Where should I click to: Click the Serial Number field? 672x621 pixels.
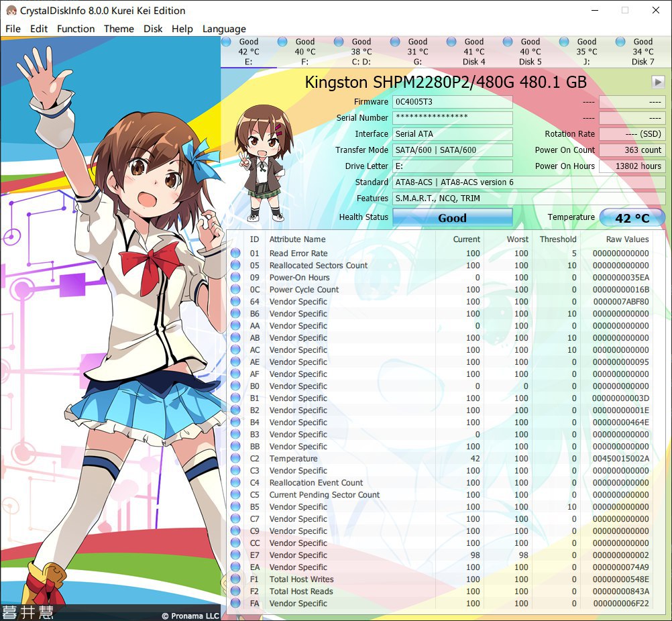click(453, 118)
